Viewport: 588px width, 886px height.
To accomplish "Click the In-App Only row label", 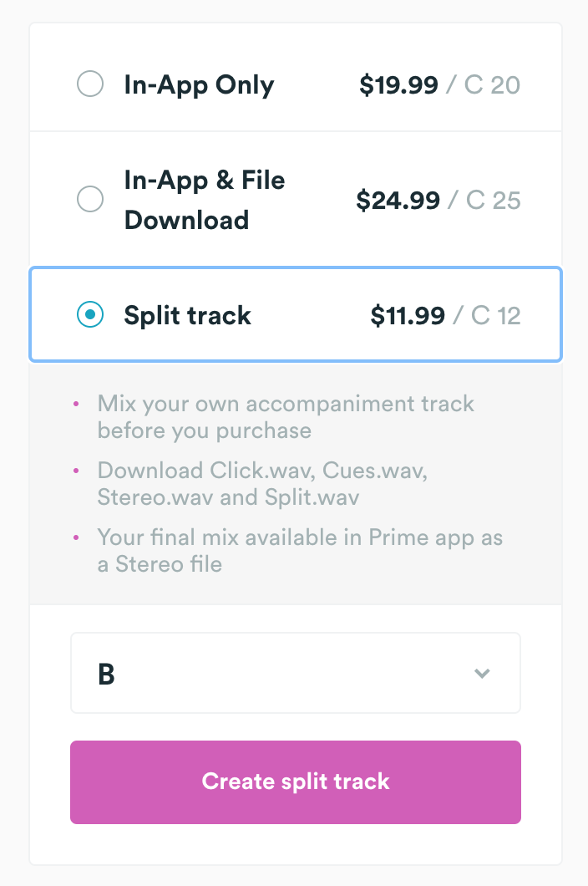I will 199,84.
